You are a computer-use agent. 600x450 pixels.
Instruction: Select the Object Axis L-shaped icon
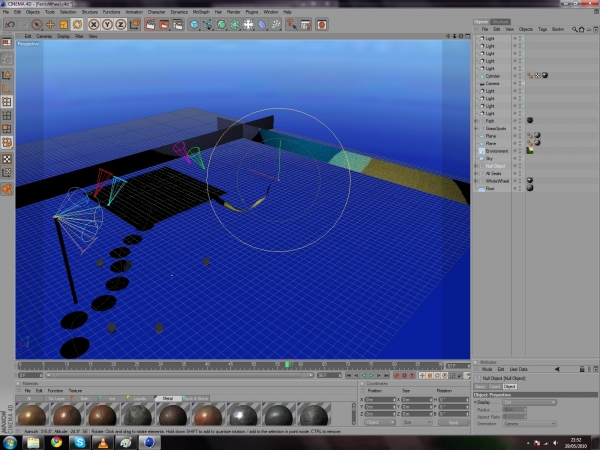pos(7,89)
